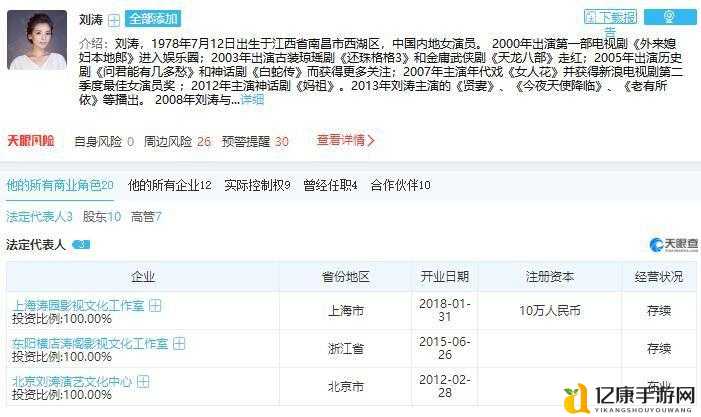
Task: Select 高管7 sub-tab
Action: 146,217
